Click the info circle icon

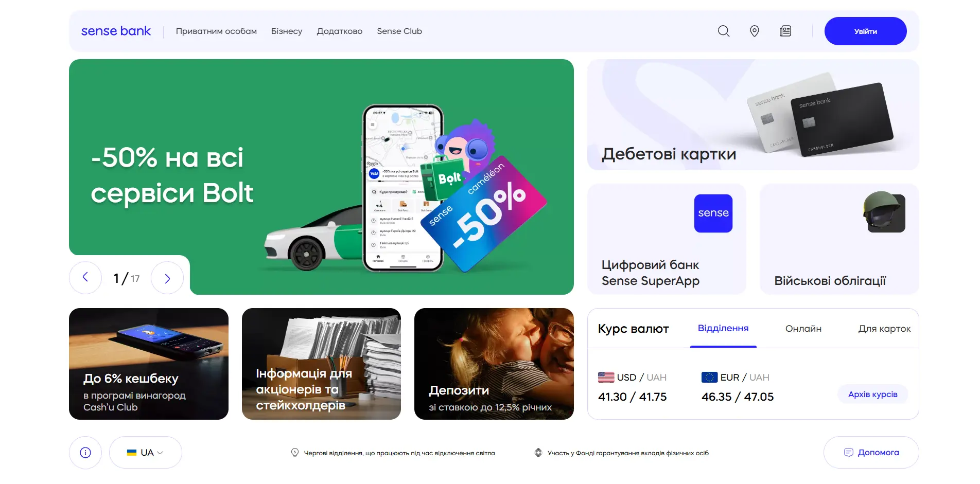coord(85,453)
